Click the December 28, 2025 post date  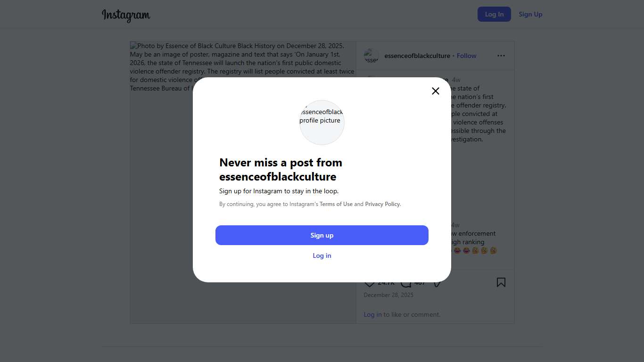point(388,295)
